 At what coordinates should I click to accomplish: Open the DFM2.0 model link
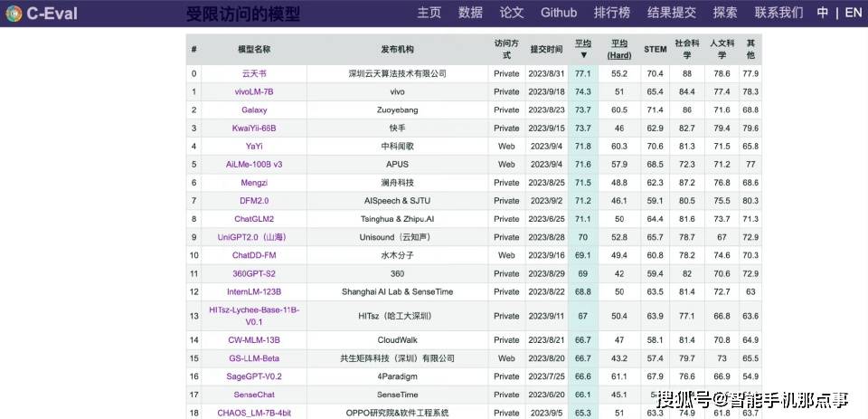point(254,201)
